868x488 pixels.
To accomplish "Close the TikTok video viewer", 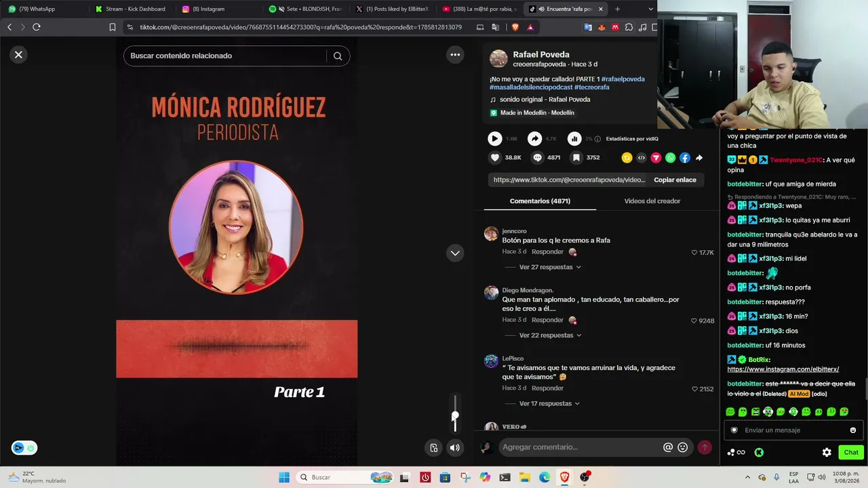I will click(x=19, y=55).
